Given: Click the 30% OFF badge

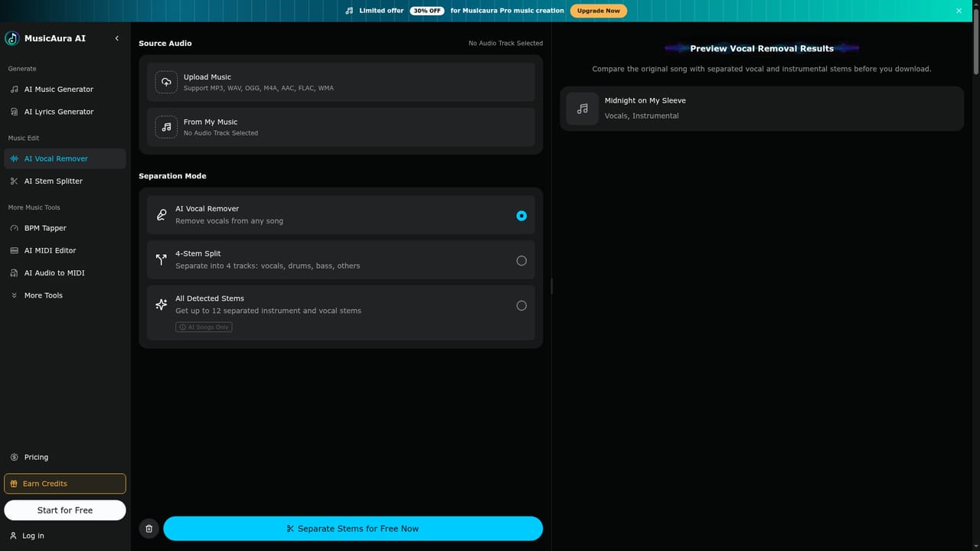Looking at the screenshot, I should [428, 11].
